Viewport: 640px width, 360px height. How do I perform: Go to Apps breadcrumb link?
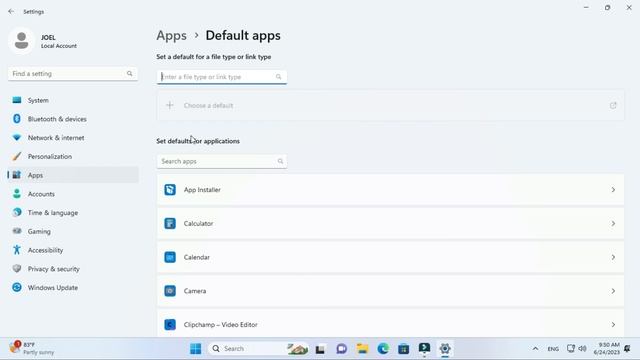pyautogui.click(x=171, y=36)
